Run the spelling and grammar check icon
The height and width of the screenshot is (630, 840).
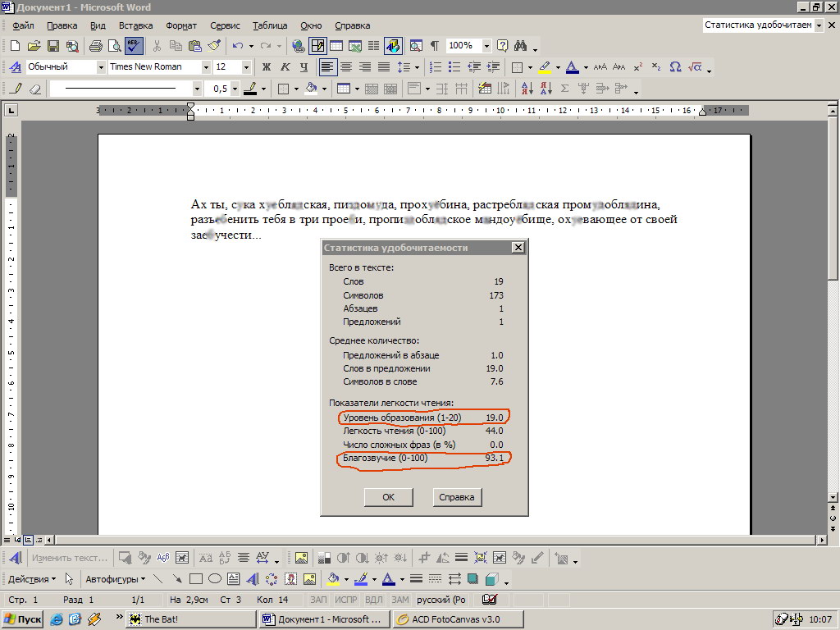(133, 46)
